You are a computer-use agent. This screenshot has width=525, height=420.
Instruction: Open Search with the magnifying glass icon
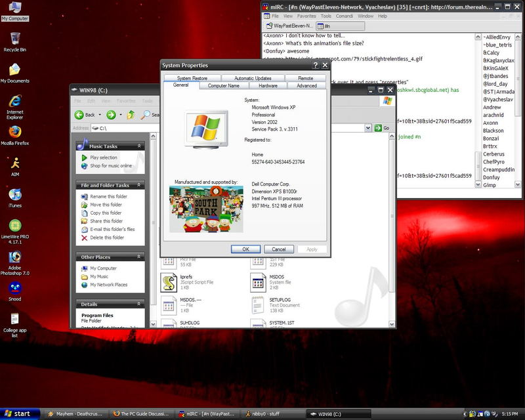coord(145,115)
